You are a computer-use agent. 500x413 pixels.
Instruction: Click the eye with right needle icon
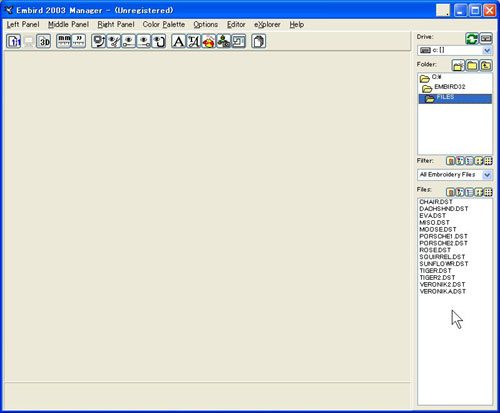coord(144,41)
